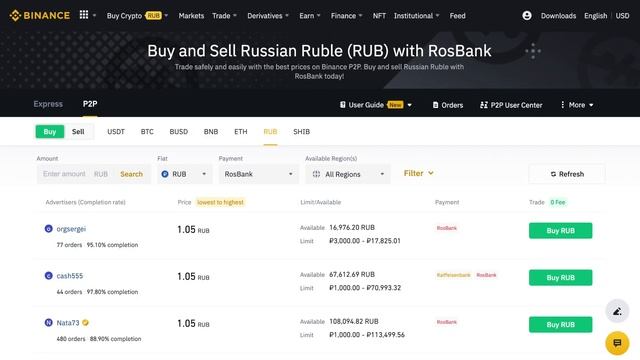Change currency via USD link
The width and height of the screenshot is (640, 360).
pyautogui.click(x=622, y=16)
